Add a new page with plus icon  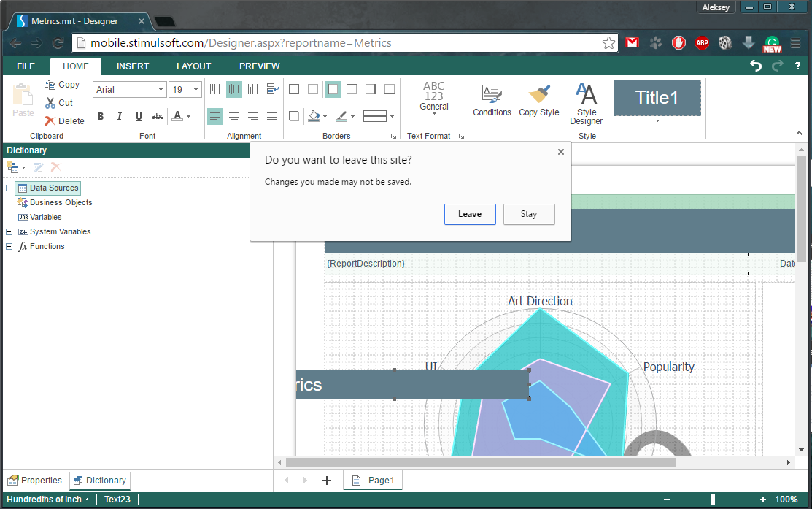click(327, 481)
